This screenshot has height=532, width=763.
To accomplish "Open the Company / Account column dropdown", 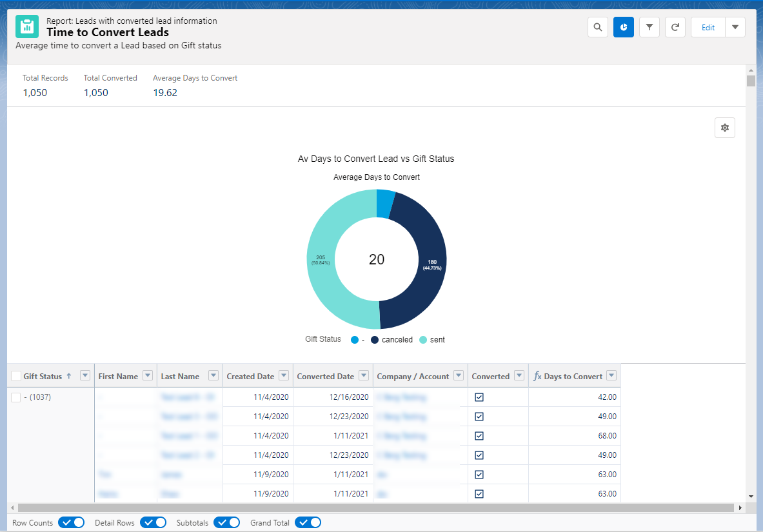I will point(459,376).
